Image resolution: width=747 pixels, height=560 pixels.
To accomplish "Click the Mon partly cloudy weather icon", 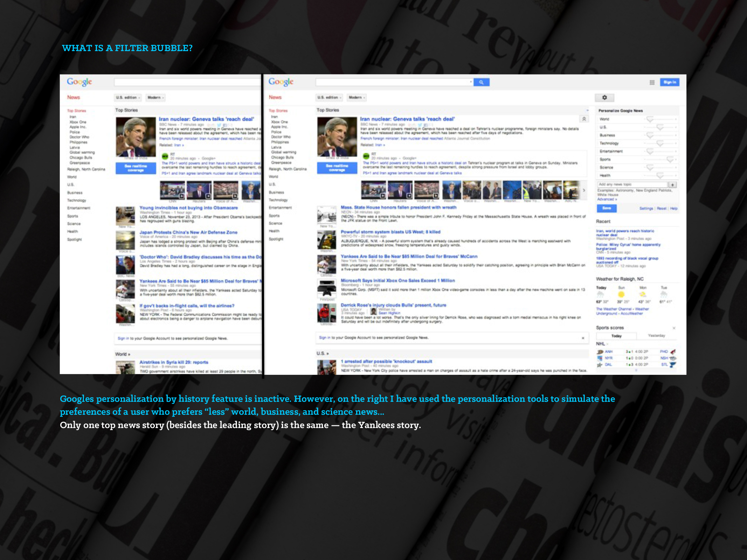I will (x=643, y=294).
